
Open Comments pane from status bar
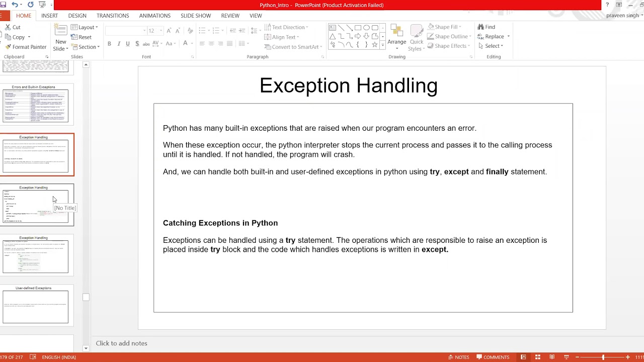click(x=493, y=357)
